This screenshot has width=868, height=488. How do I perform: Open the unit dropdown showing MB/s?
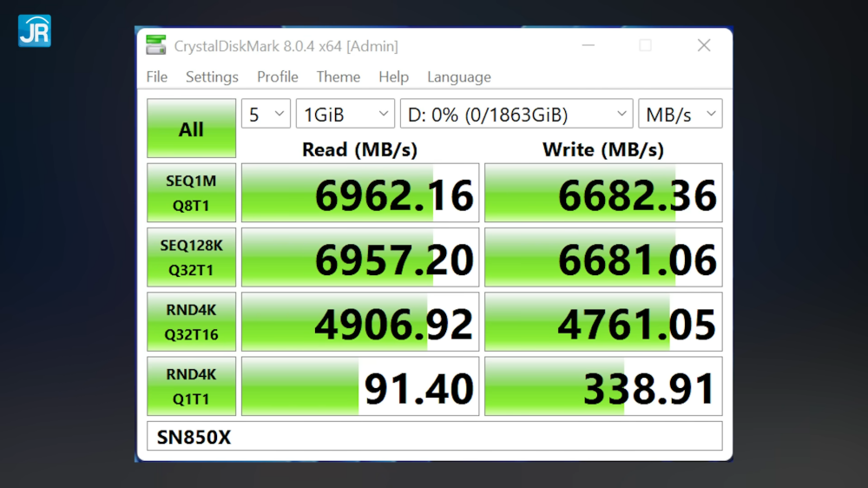coord(681,114)
